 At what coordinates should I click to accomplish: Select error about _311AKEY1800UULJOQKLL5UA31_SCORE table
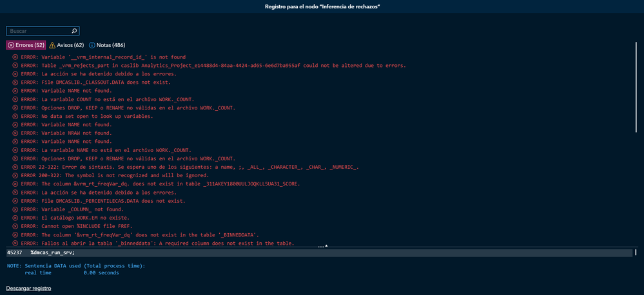(x=161, y=184)
